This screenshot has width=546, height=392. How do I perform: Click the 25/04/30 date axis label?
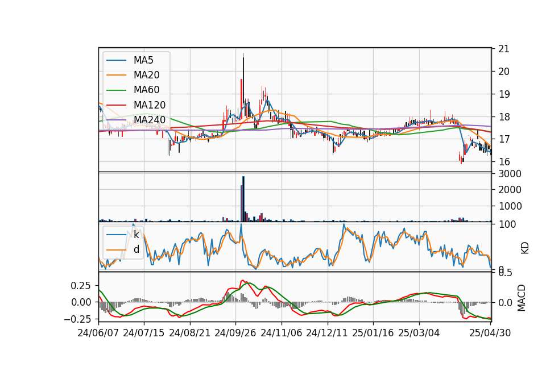[490, 333]
